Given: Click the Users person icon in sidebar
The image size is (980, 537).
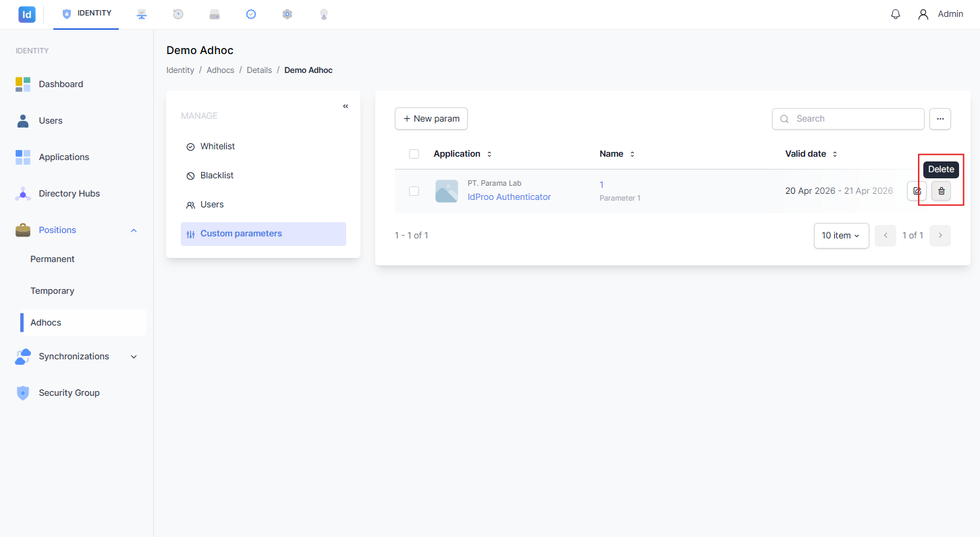Looking at the screenshot, I should (23, 121).
